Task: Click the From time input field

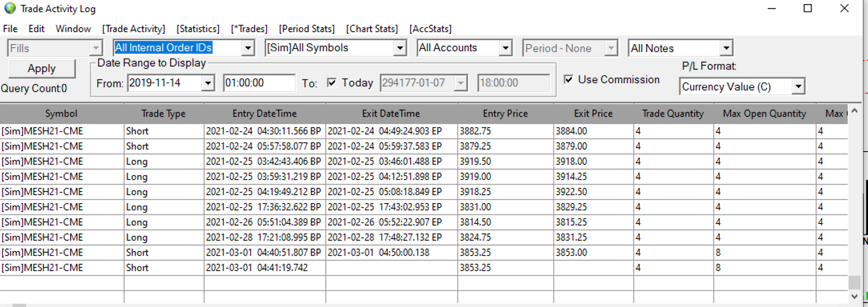Action: 259,83
